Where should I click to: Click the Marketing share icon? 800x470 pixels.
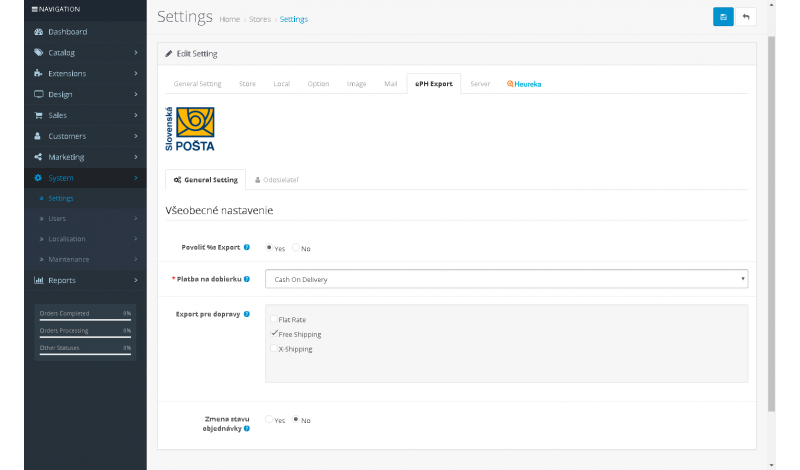coord(38,157)
